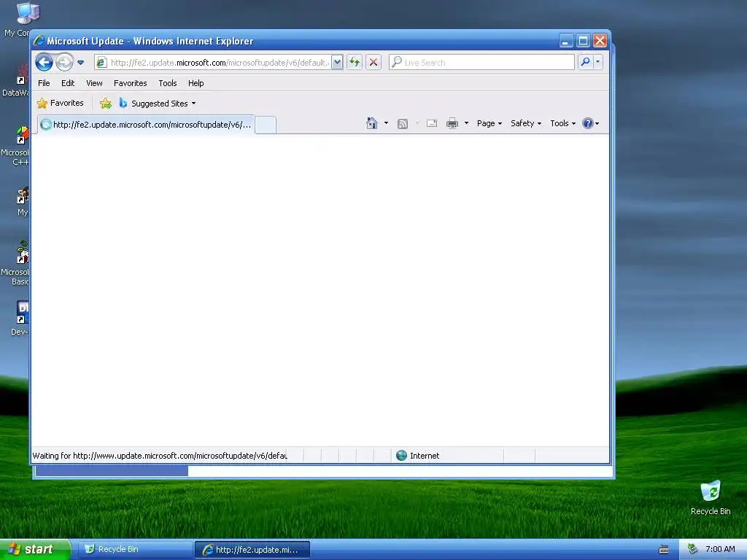The width and height of the screenshot is (747, 560).
Task: Open the Favorites menu
Action: tap(130, 83)
